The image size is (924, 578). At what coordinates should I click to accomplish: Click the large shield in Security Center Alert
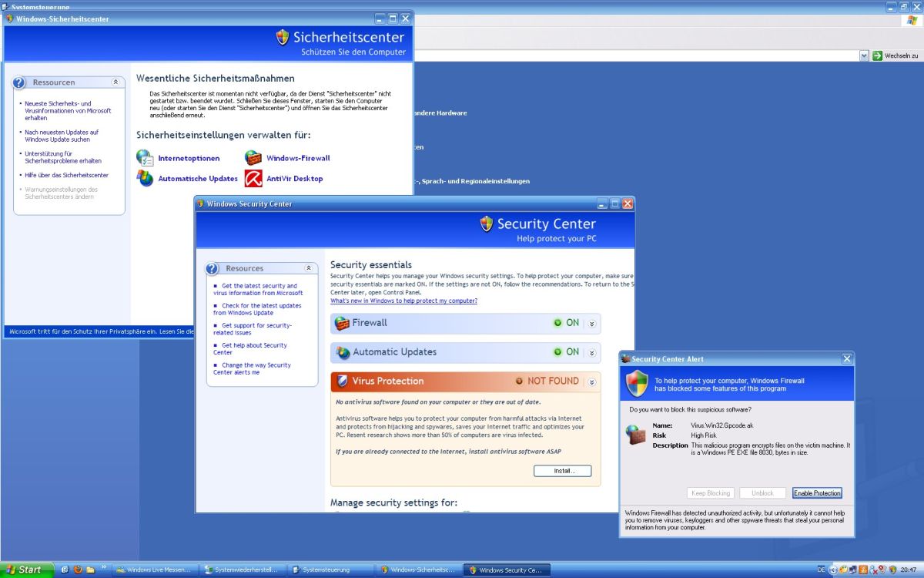coord(637,383)
